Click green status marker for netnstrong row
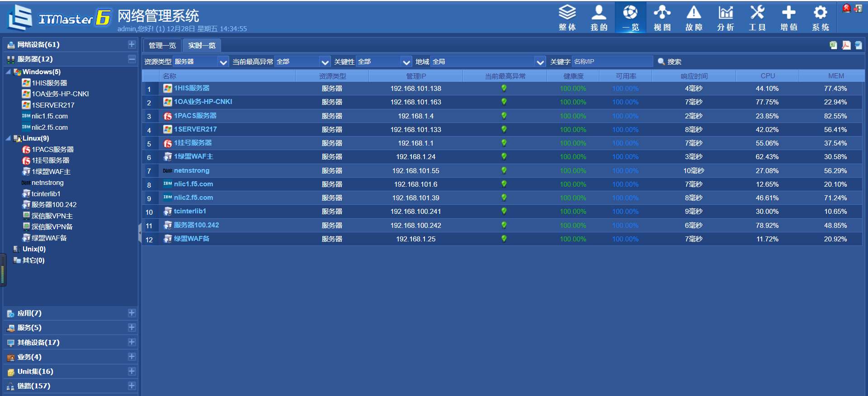This screenshot has height=396, width=868. point(504,171)
